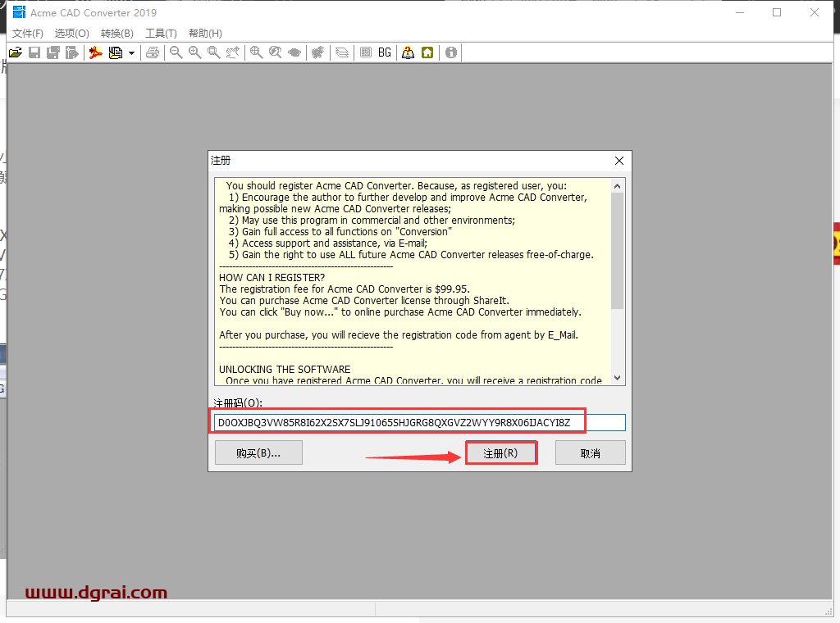Click the grid display toolbar icon

click(366, 52)
